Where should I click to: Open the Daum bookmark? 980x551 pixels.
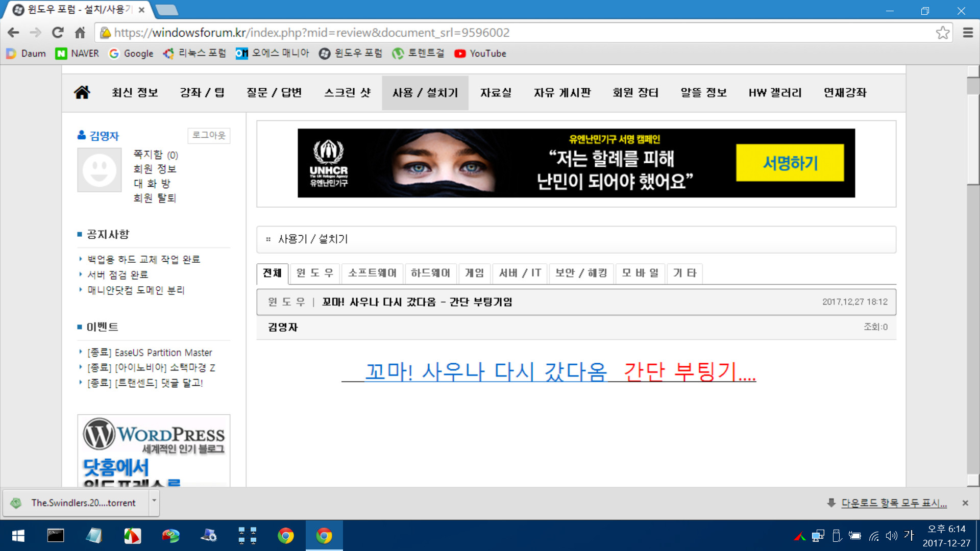(x=26, y=54)
